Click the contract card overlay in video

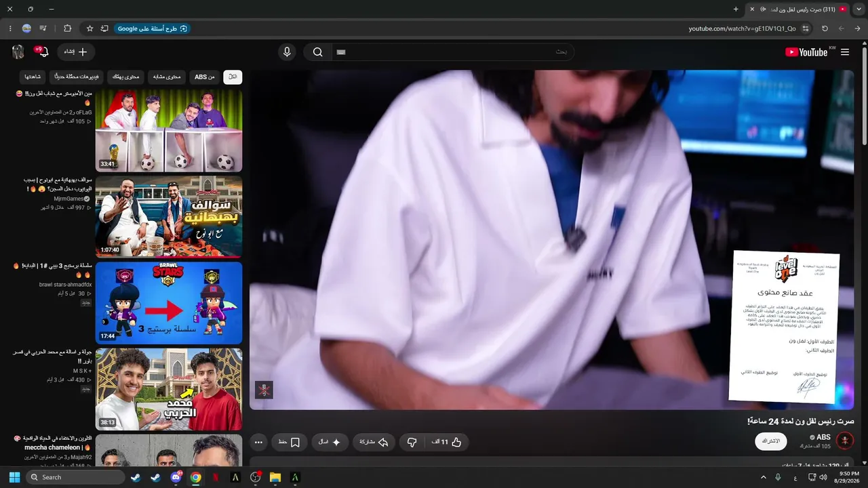pos(785,326)
